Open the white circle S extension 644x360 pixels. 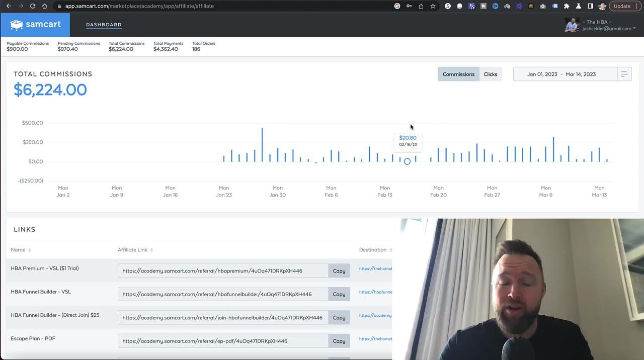(448, 6)
